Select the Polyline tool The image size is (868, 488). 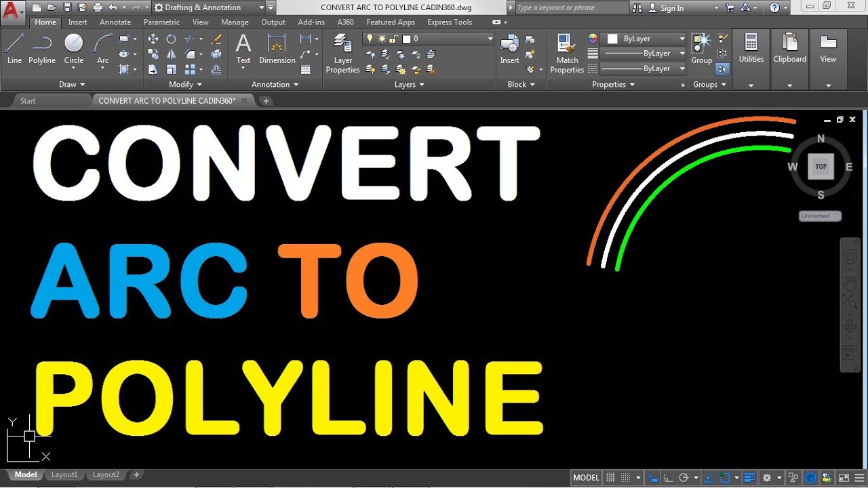(x=42, y=49)
